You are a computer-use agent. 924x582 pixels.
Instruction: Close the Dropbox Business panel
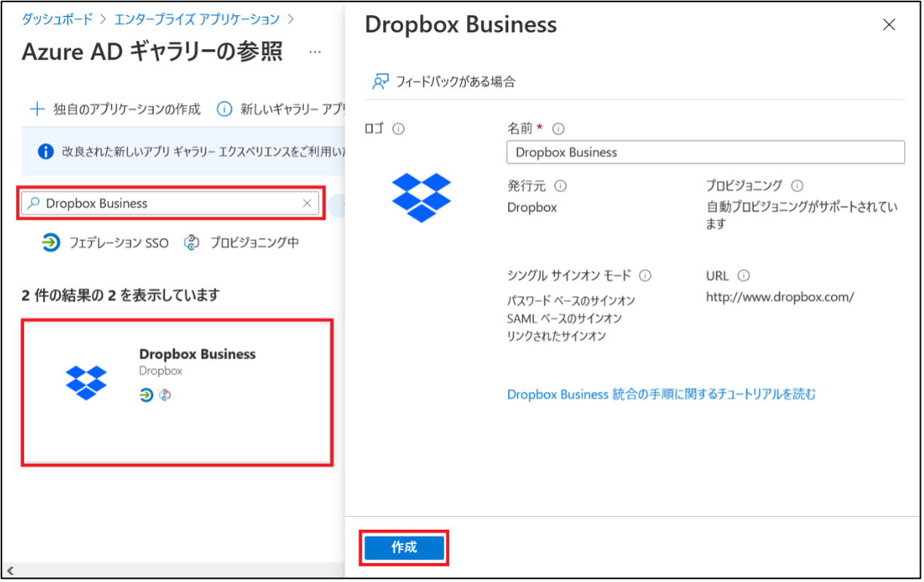(x=889, y=25)
